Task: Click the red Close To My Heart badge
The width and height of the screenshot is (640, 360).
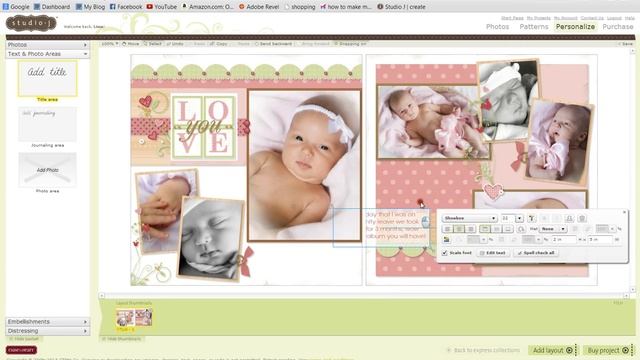Action: tap(21, 350)
